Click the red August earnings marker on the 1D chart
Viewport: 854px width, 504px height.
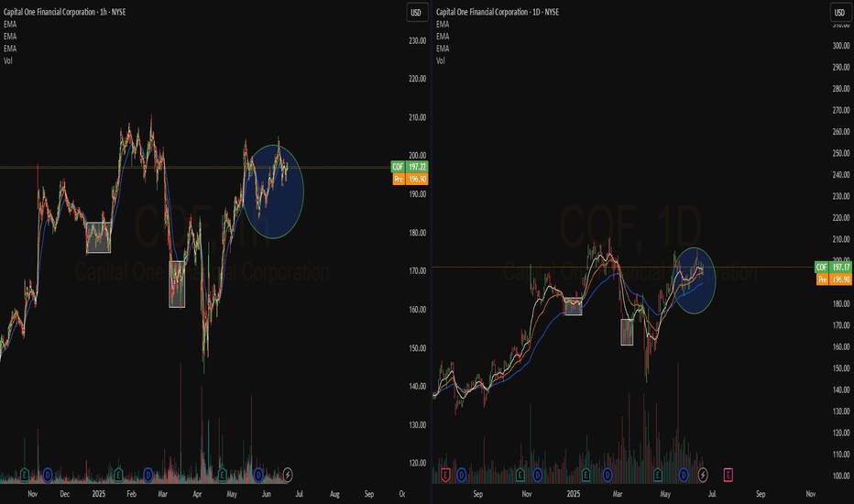(x=445, y=475)
